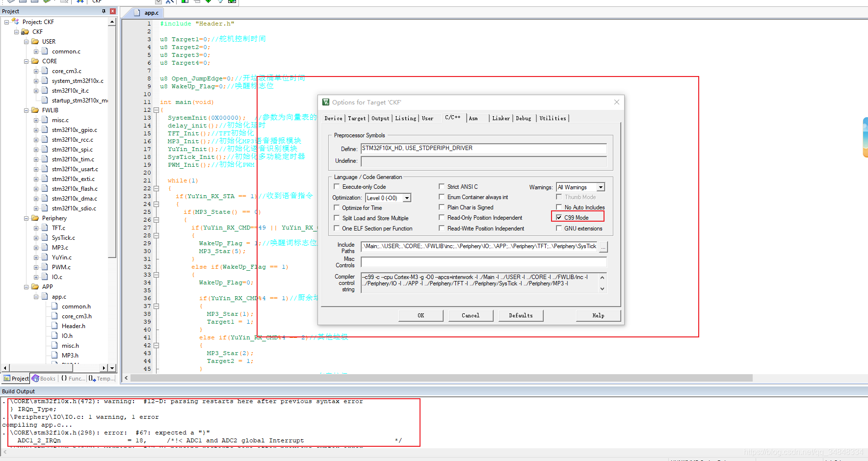
Task: Toggle One ELF Section per Function
Action: pos(337,228)
